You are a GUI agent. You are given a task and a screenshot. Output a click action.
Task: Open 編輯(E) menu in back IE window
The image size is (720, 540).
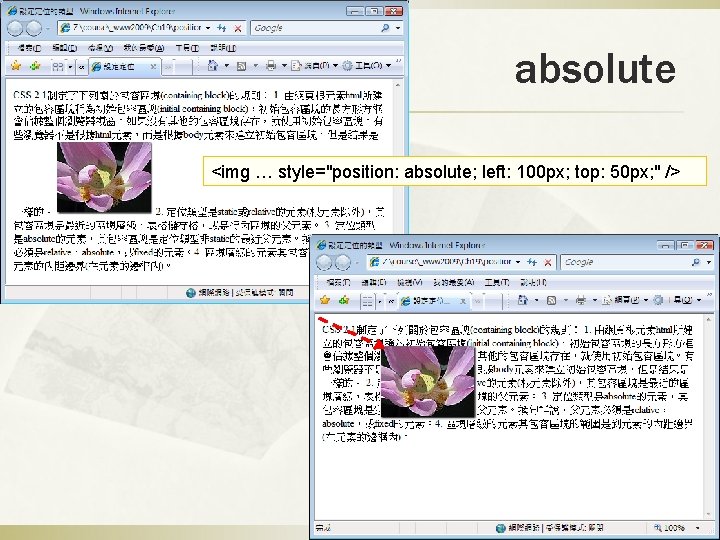[64, 48]
